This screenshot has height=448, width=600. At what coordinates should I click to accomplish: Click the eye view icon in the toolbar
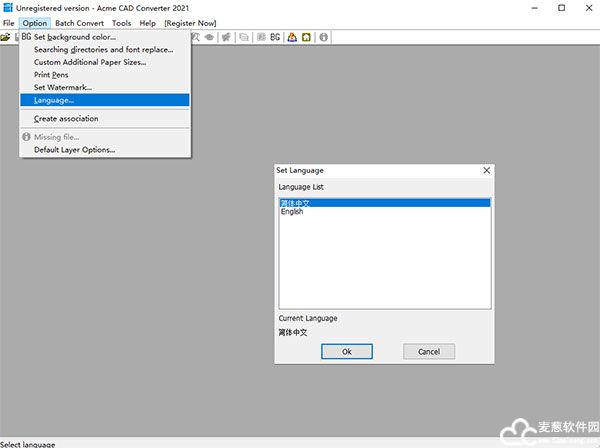pyautogui.click(x=209, y=37)
